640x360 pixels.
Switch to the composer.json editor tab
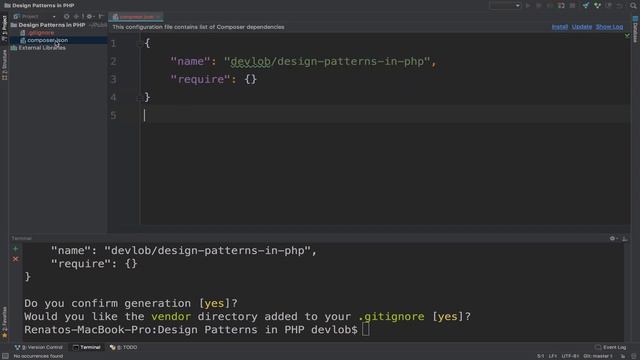point(136,17)
